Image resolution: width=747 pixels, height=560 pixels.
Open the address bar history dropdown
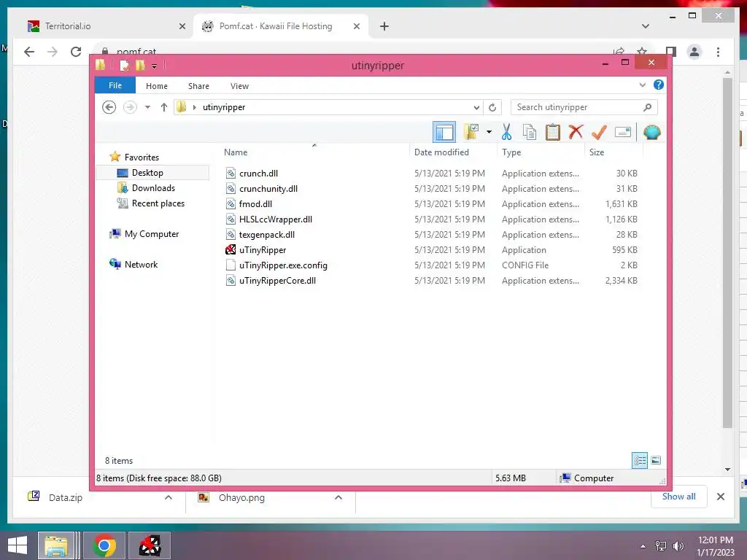[x=476, y=107]
